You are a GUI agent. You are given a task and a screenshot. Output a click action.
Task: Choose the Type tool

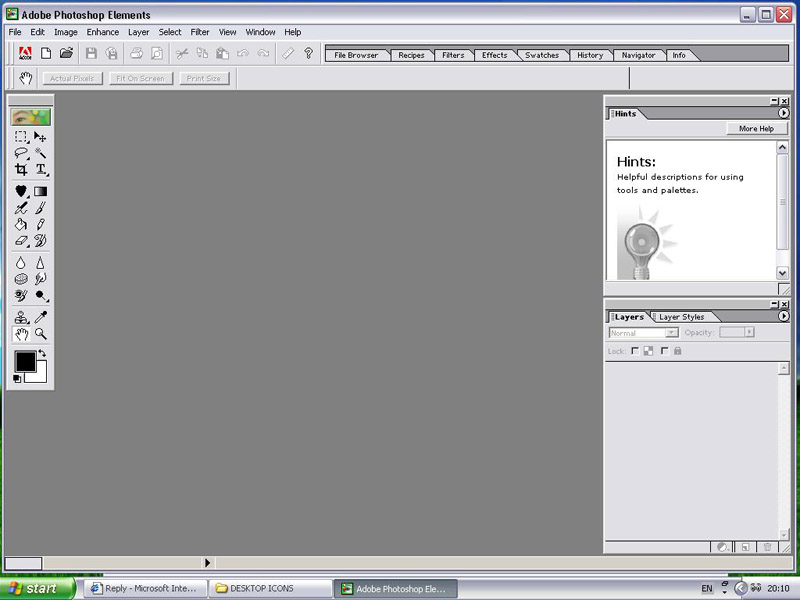(x=41, y=170)
